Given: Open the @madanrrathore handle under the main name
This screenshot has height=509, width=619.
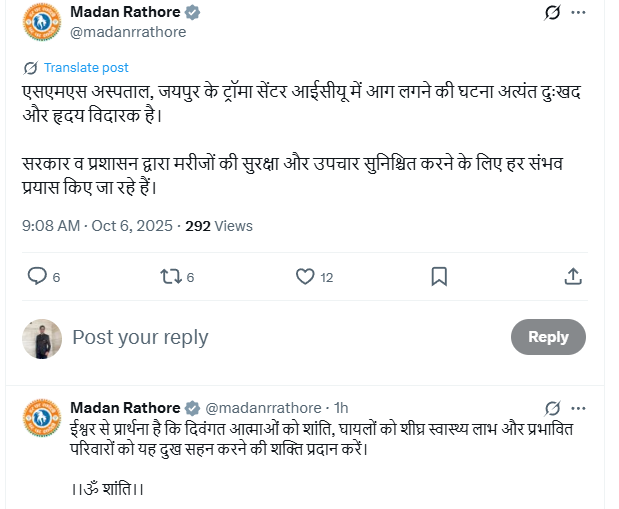Looking at the screenshot, I should click(x=127, y=32).
